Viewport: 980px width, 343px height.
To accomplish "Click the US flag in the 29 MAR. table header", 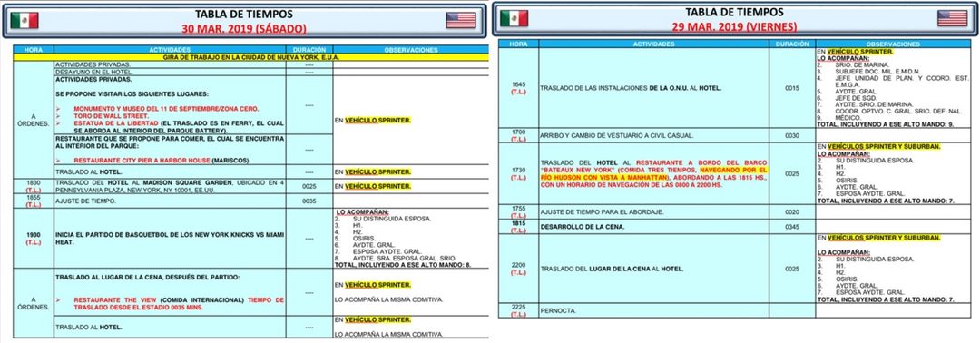I will 953,18.
